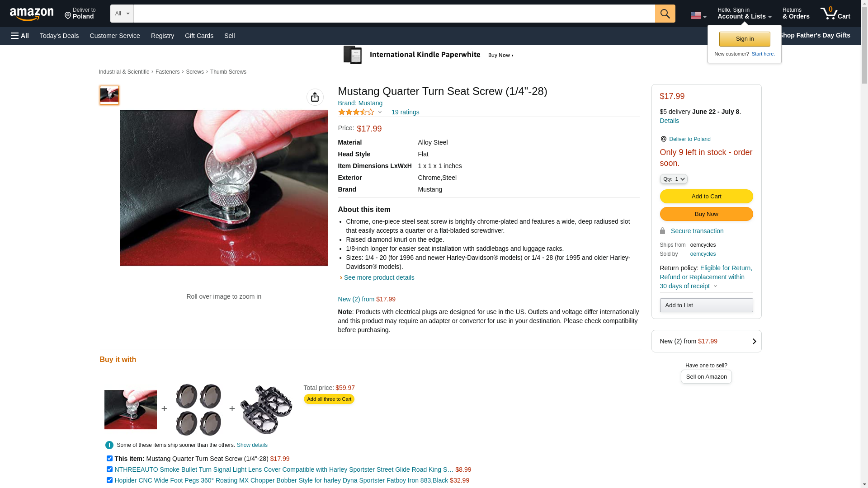
Task: Uncheck the Hopider Foot Pegs checkbox
Action: pos(109,480)
